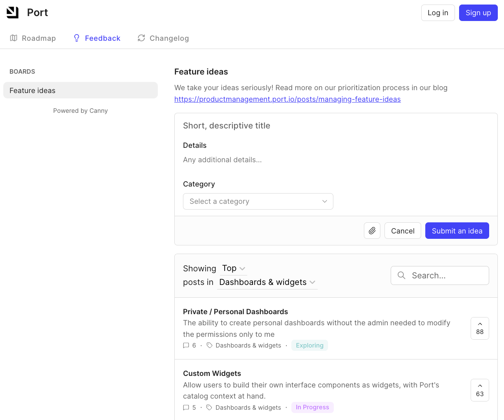Click the Exploring status badge
The height and width of the screenshot is (420, 504).
pos(309,345)
